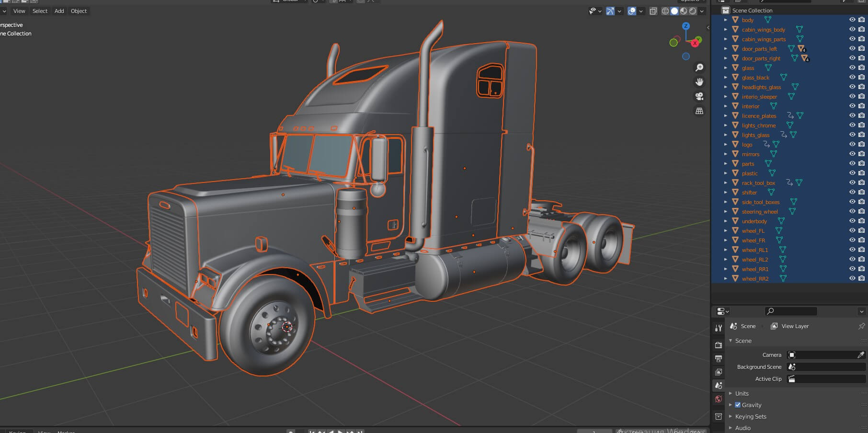Select rendered viewport shading

click(x=693, y=11)
